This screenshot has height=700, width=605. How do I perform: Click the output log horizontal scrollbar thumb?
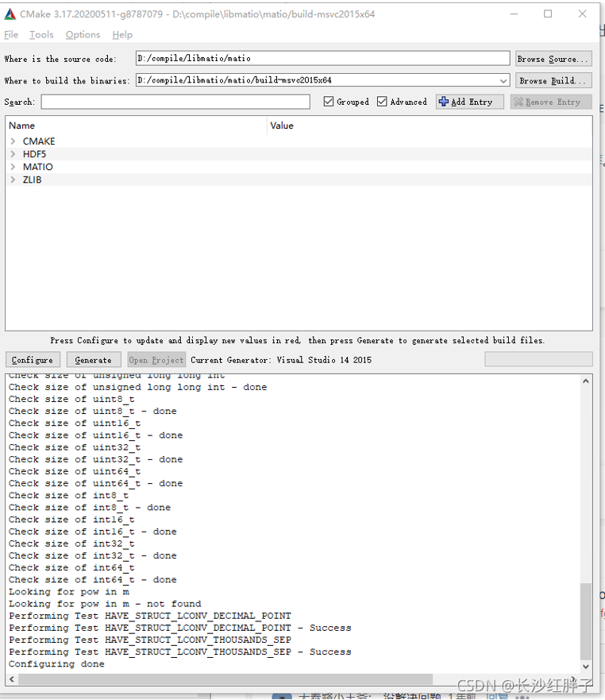click(225, 679)
